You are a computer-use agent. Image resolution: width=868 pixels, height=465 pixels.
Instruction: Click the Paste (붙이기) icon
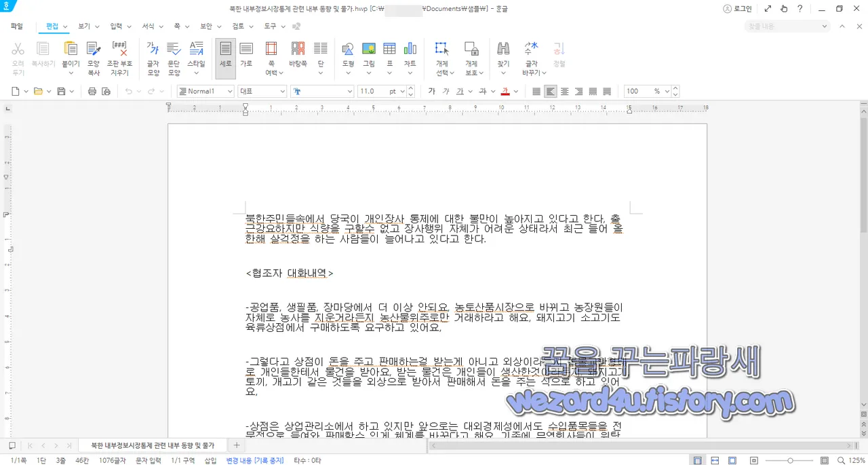click(71, 49)
